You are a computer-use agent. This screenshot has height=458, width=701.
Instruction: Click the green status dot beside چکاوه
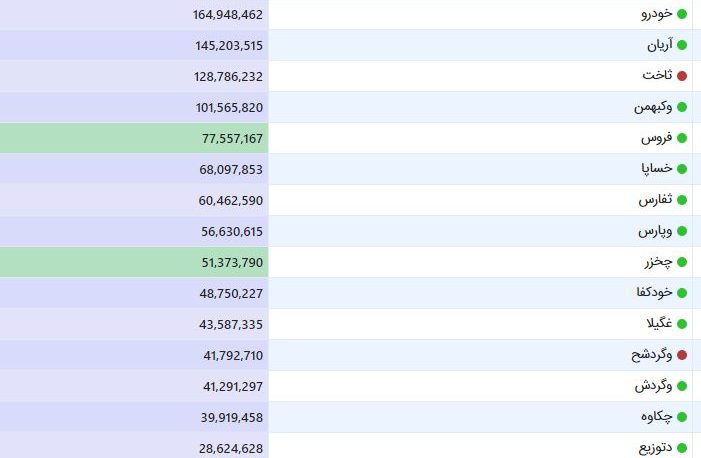click(682, 417)
